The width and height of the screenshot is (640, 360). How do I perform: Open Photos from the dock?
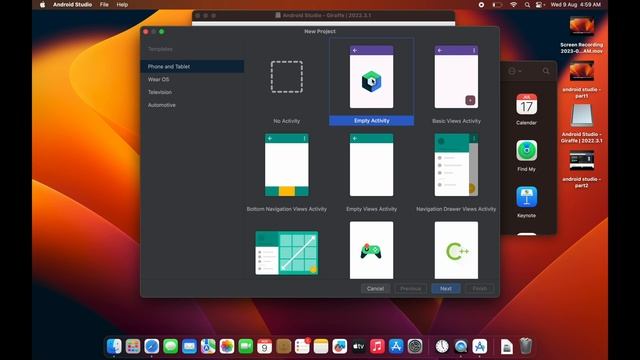(x=227, y=346)
